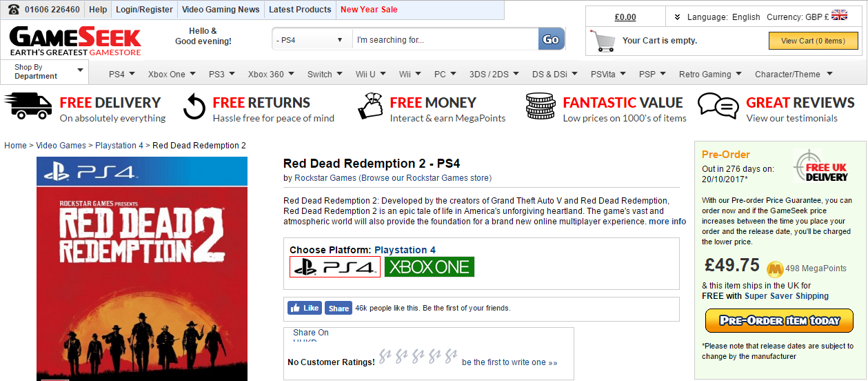Click the GameSeek logo
The height and width of the screenshot is (381, 868).
point(75,41)
